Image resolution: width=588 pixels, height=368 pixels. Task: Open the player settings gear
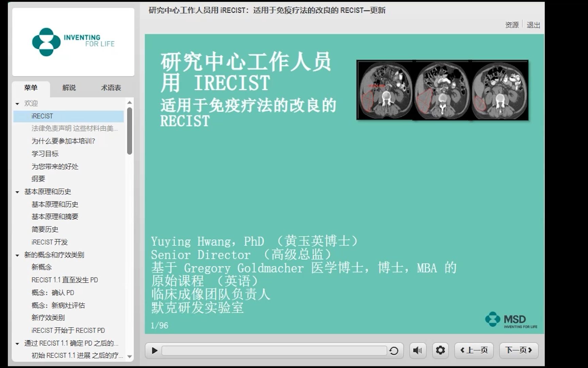click(440, 350)
